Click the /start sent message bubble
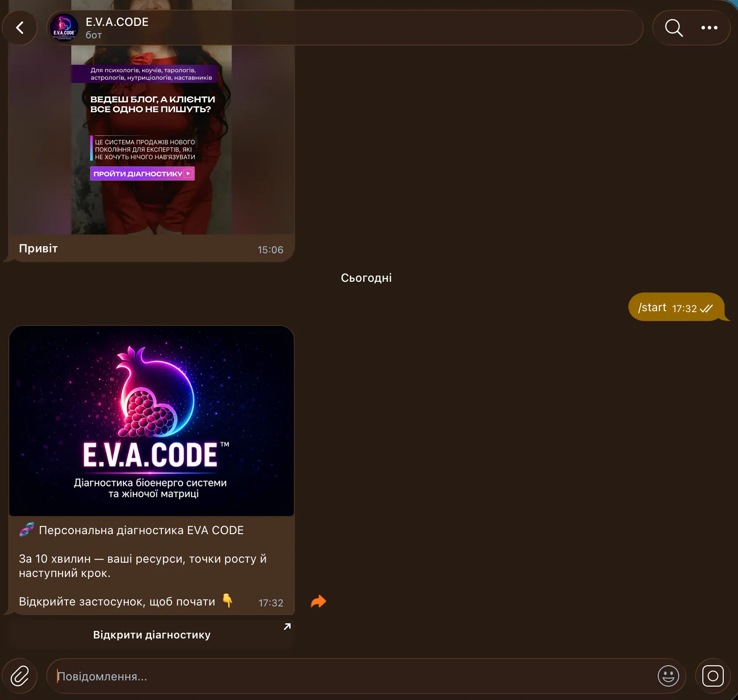738x700 pixels. (676, 307)
